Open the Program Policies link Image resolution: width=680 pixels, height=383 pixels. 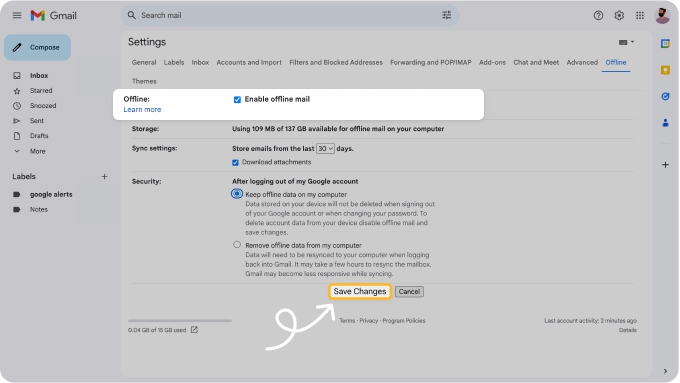(404, 321)
